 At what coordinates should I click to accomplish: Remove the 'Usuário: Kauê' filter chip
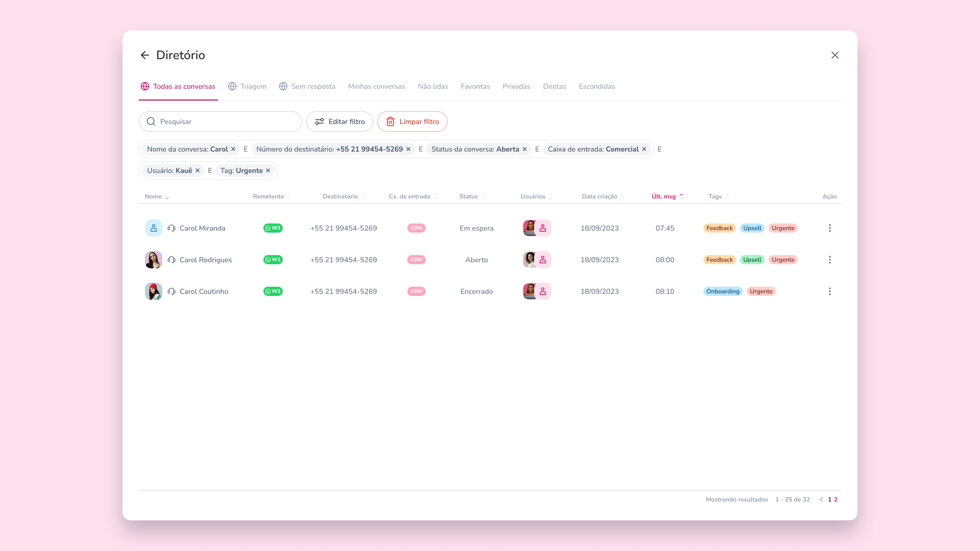(198, 170)
